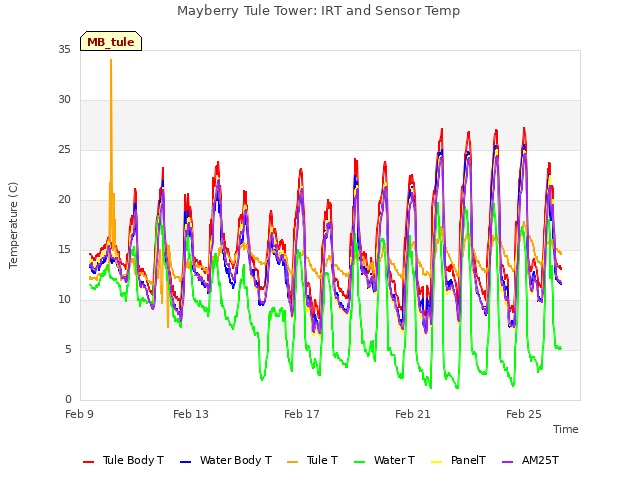
Task: Click the Feb 25 x-axis label
Action: coord(524,414)
